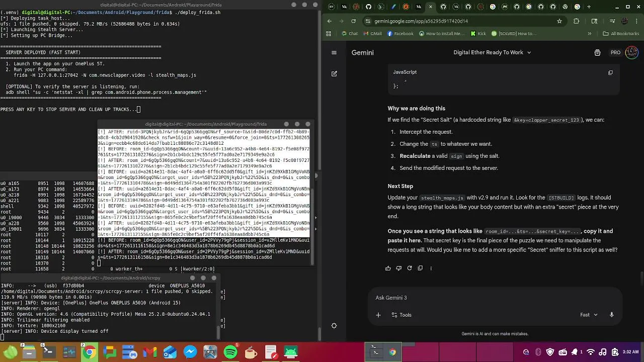Image resolution: width=644 pixels, height=362 pixels.
Task: Expand the Digital Ether Ready To Work title
Action: point(492,52)
